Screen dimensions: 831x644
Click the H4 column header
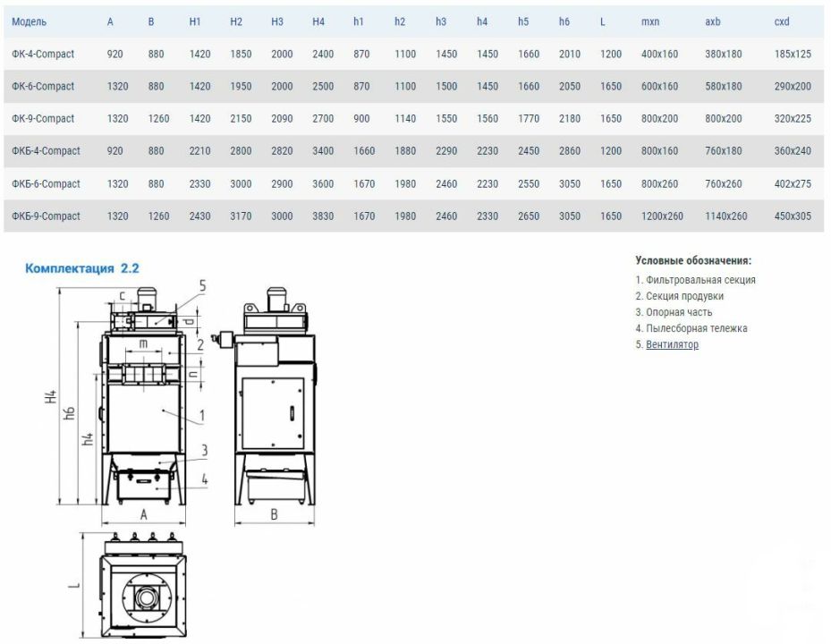318,21
